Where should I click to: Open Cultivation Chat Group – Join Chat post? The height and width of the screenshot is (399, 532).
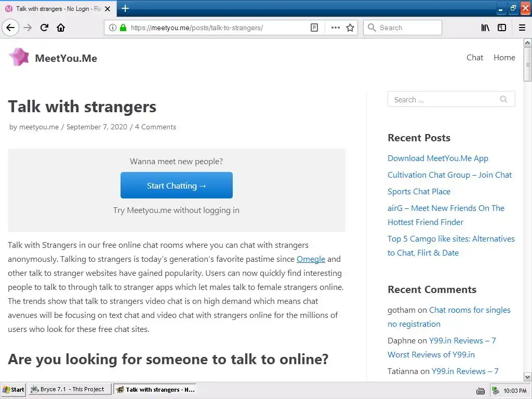pyautogui.click(x=449, y=175)
